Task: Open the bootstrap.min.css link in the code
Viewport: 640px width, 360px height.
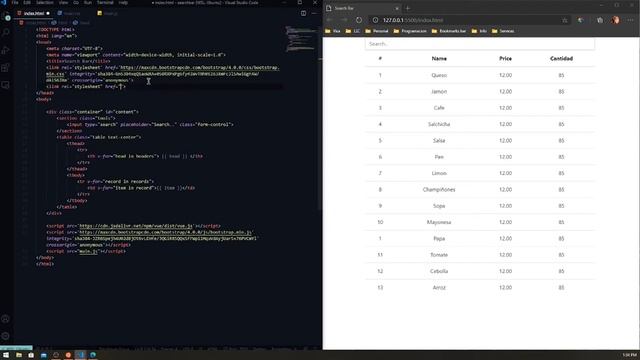Action: tap(200, 67)
